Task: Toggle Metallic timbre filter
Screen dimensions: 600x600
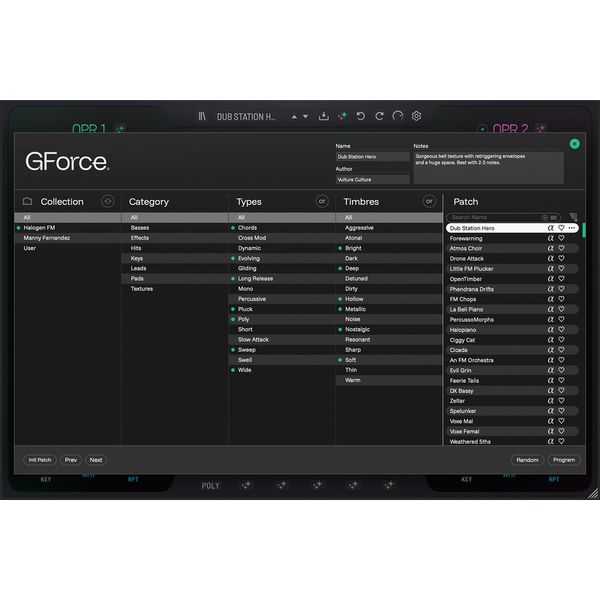Action: (x=389, y=309)
